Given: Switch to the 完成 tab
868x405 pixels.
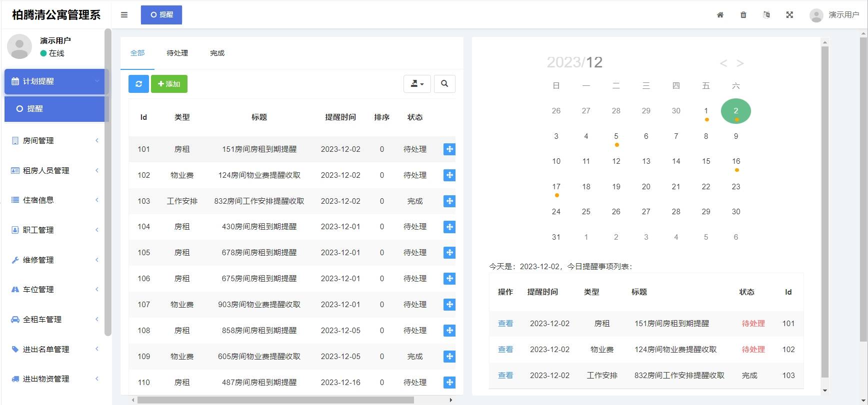Looking at the screenshot, I should click(217, 53).
